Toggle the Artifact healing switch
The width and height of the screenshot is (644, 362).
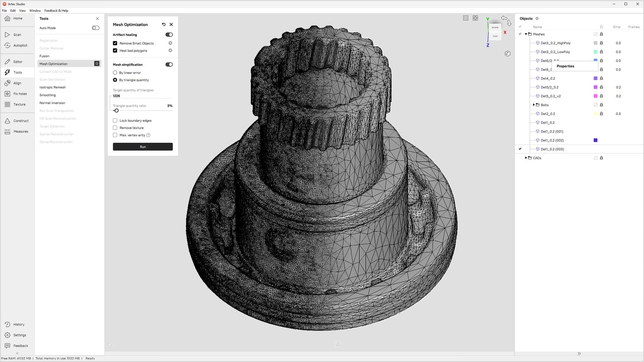169,35
